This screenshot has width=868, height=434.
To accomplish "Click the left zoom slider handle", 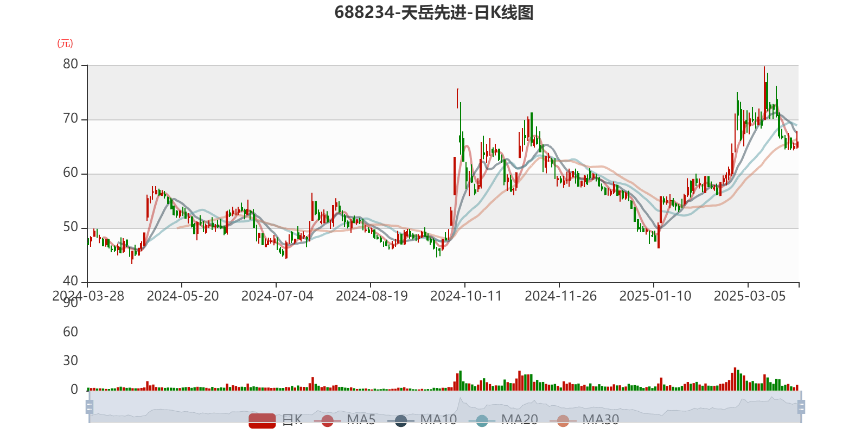I will [x=88, y=406].
